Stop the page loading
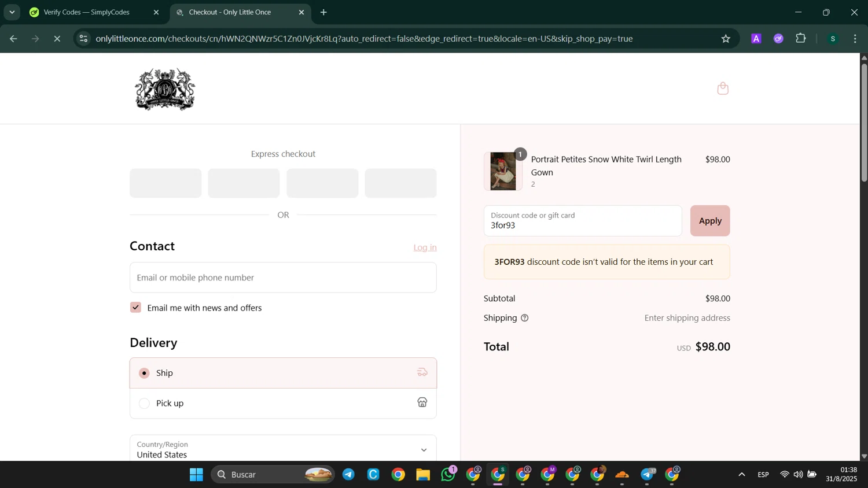 tap(57, 39)
